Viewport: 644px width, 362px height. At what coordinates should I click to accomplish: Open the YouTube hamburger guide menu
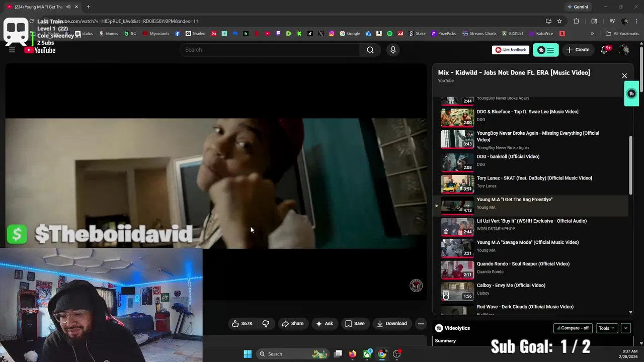[12, 50]
